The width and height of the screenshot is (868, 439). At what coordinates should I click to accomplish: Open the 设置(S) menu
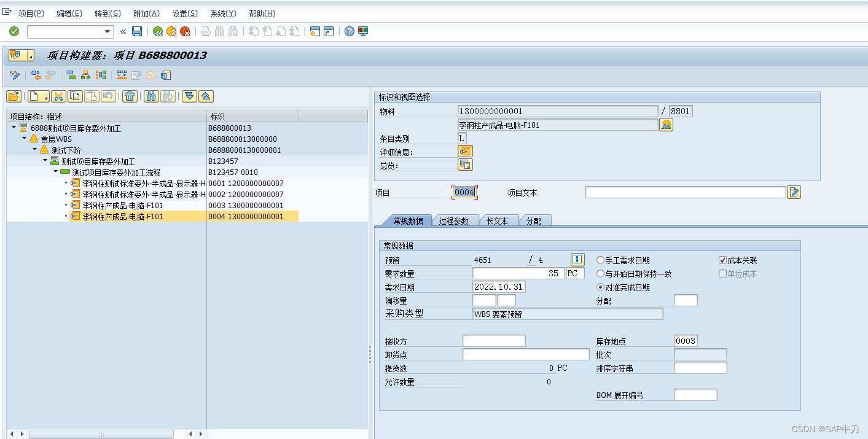[x=185, y=14]
